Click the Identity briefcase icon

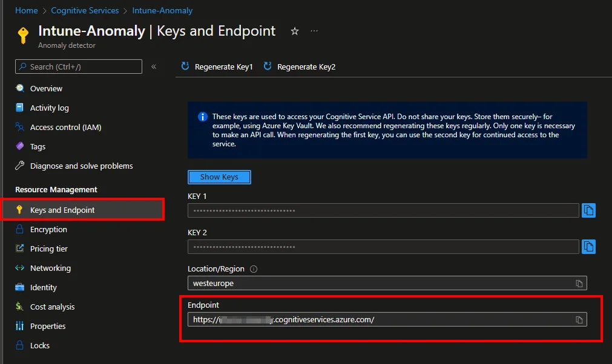pyautogui.click(x=19, y=287)
